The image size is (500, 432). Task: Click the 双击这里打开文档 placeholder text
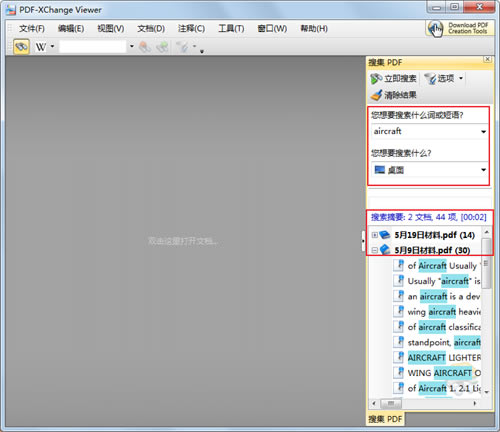tap(183, 241)
